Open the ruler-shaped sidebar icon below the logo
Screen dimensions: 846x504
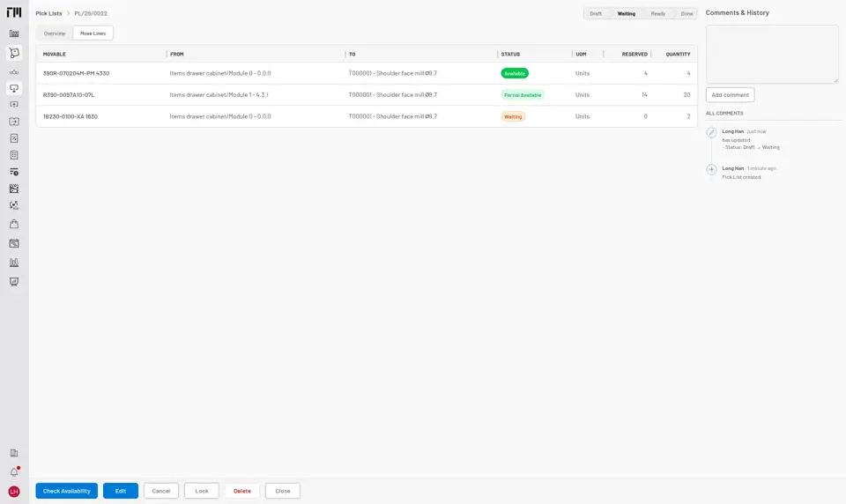[x=14, y=33]
